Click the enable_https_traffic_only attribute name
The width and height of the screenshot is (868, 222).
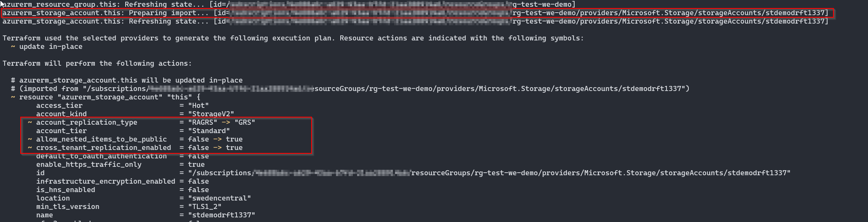click(x=89, y=165)
